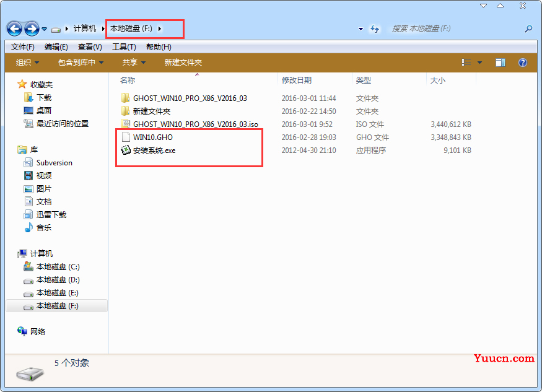542x392 pixels.
Task: Click 本地磁盘 (F:) in the address breadcrumb
Action: click(131, 28)
